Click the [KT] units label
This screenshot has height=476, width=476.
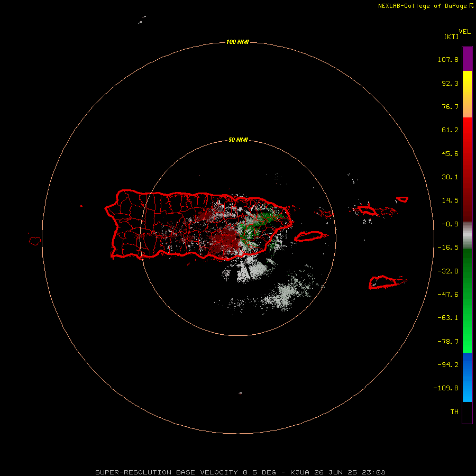pos(452,36)
